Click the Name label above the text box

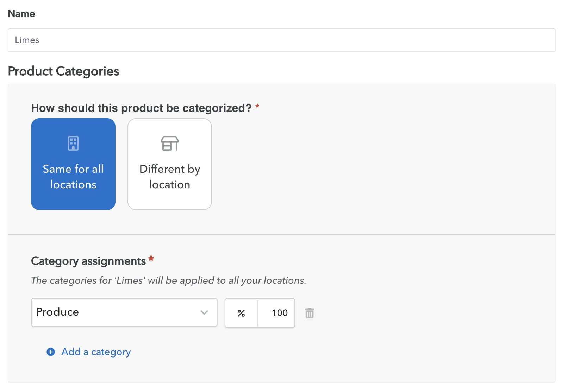pyautogui.click(x=21, y=14)
